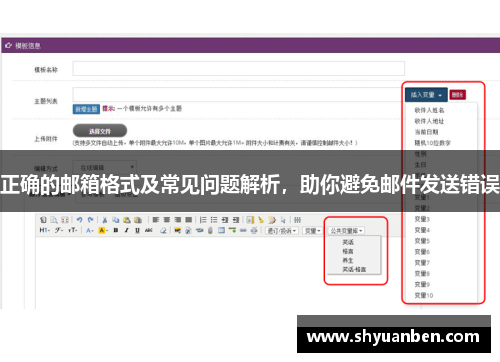Click the first indent arrow icon after the list icons

225,220
